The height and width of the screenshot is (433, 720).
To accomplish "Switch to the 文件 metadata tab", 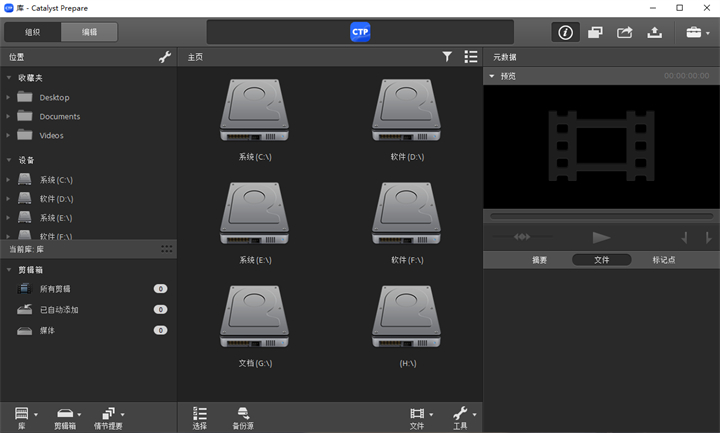I will 602,260.
